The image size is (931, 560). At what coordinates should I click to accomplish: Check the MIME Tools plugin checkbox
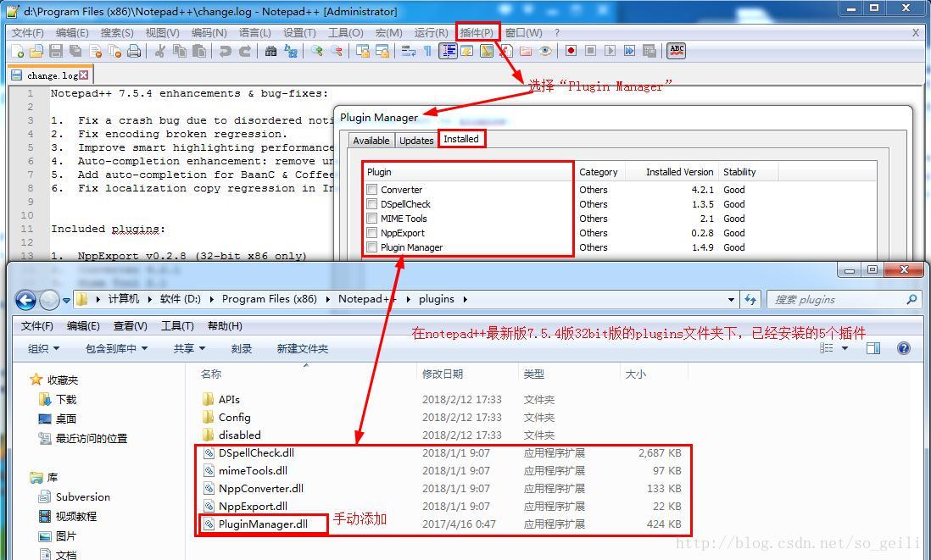click(371, 219)
